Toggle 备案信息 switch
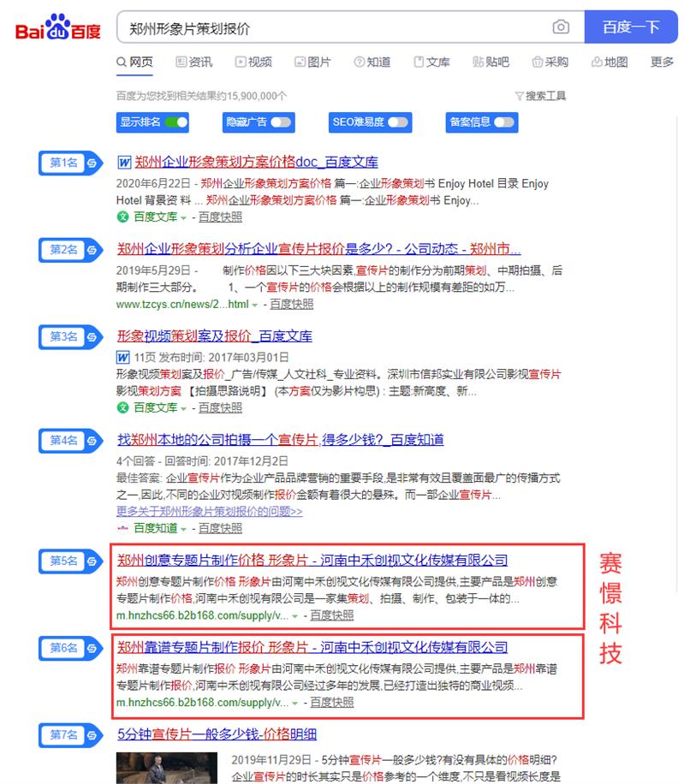Image resolution: width=684 pixels, height=784 pixels. 503,122
